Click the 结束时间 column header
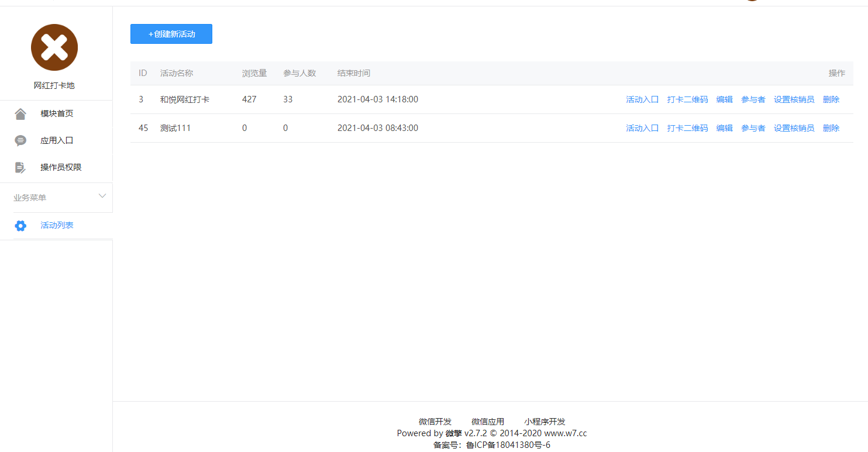This screenshot has height=452, width=868. [354, 73]
